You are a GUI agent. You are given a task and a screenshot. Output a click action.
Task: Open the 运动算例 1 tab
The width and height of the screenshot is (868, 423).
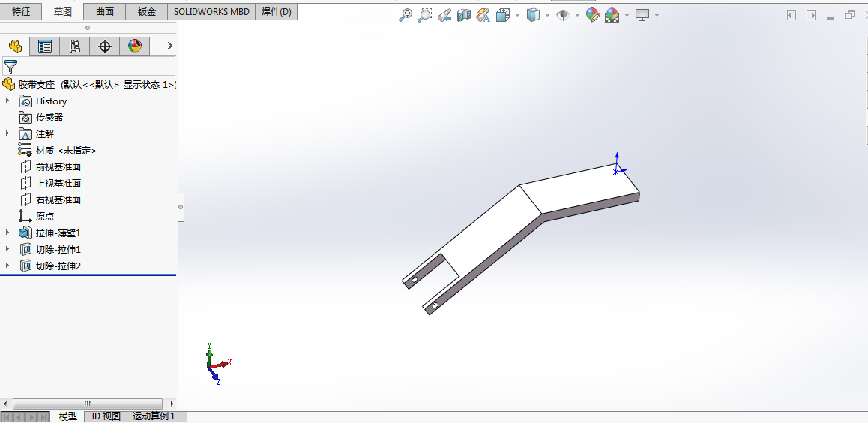(x=154, y=416)
